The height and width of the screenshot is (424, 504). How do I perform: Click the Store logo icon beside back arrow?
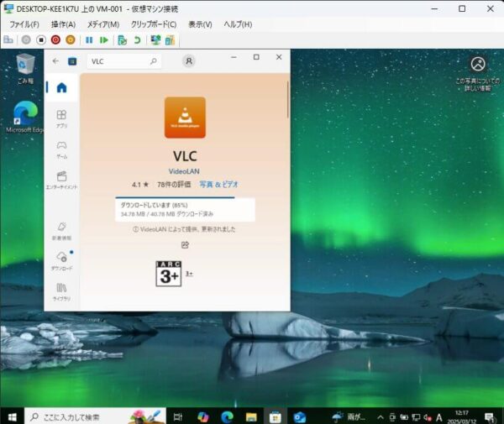click(72, 61)
